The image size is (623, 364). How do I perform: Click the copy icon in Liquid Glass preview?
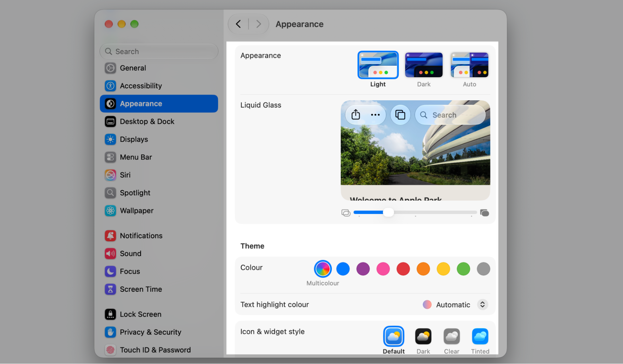pos(400,115)
